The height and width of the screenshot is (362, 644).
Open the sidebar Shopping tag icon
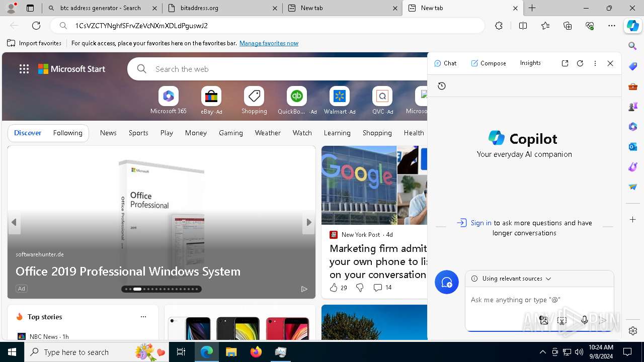click(x=633, y=66)
